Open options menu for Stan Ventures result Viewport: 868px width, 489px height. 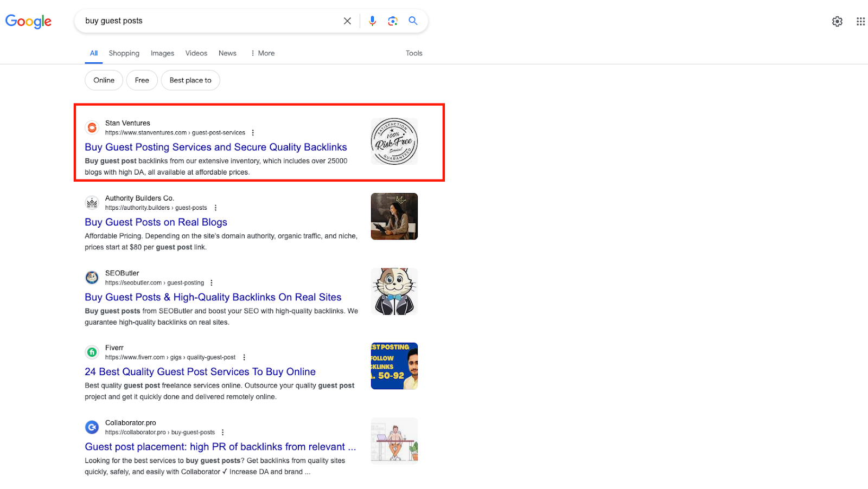253,133
